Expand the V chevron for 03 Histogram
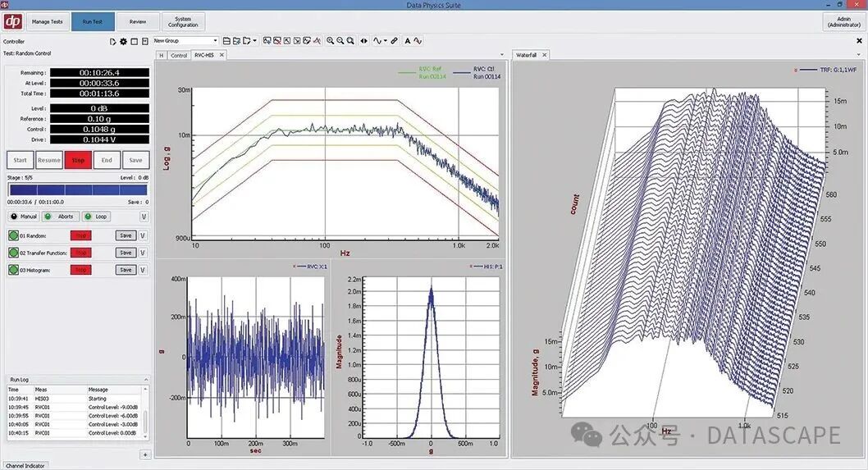868x470 pixels. click(x=143, y=270)
